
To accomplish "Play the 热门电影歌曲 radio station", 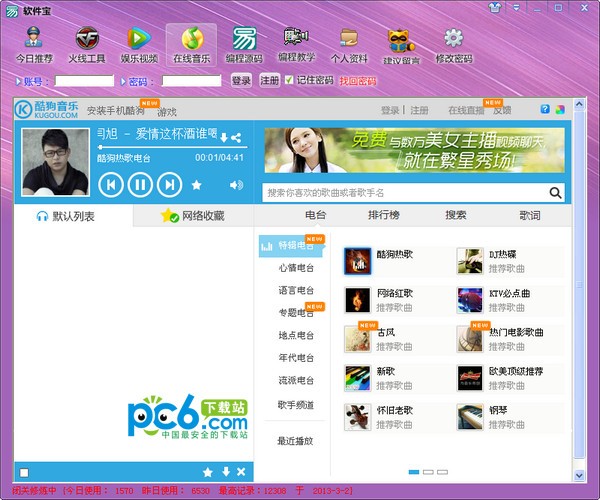I will click(x=470, y=339).
